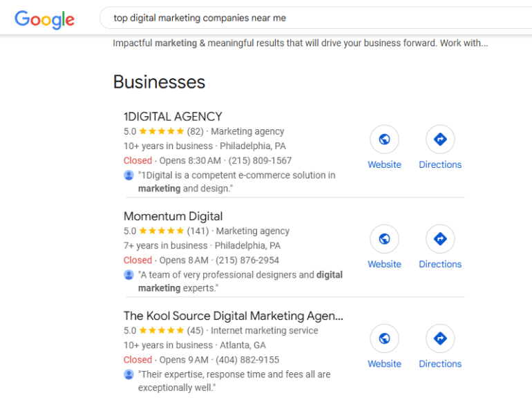532x402 pixels.
Task: Click Directions label for Momentum Digital
Action: (440, 265)
